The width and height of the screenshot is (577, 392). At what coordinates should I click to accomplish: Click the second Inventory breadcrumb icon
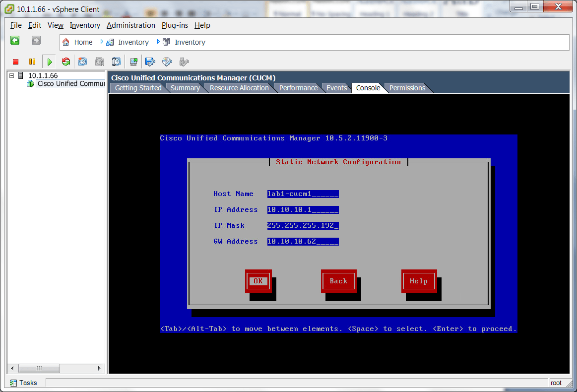166,42
